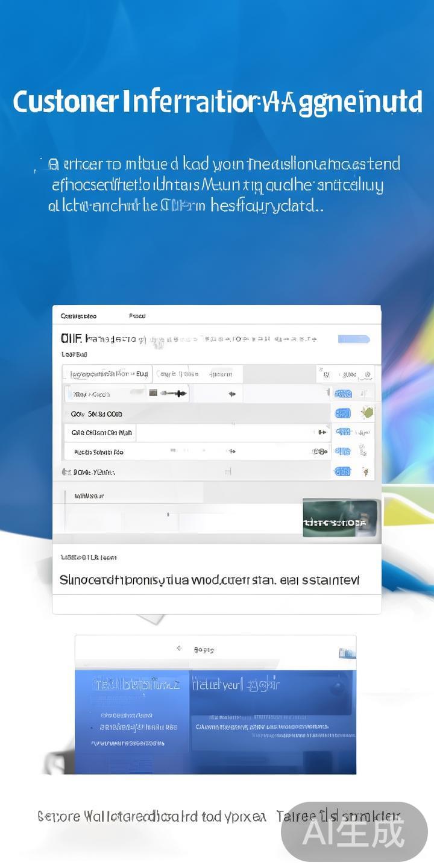Screen dimensions: 434x868
Task: Switch to the second tab in the panel header
Action: (x=137, y=316)
